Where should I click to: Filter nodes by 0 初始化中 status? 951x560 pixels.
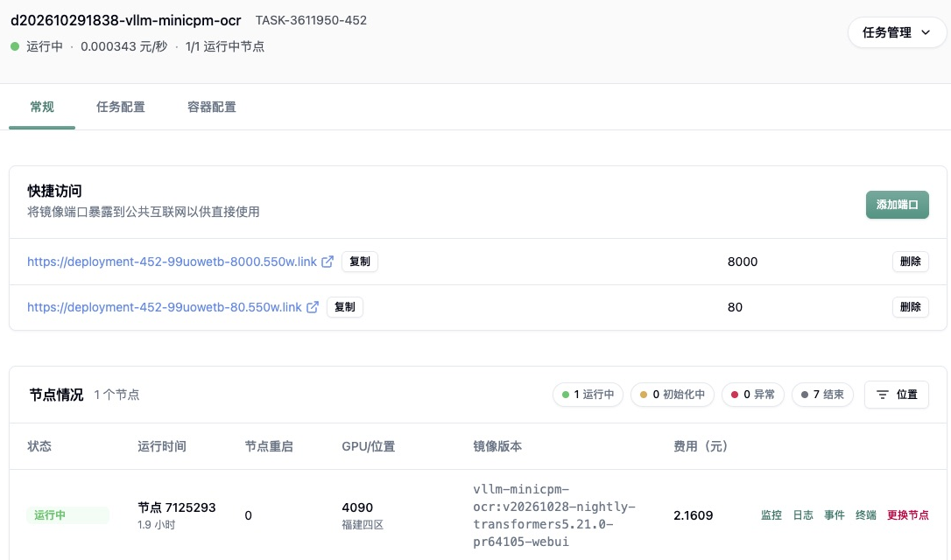pyautogui.click(x=672, y=395)
